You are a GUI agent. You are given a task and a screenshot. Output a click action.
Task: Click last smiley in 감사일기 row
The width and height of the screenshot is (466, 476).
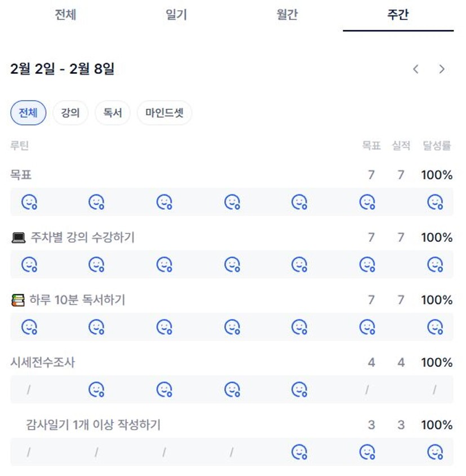(435, 452)
